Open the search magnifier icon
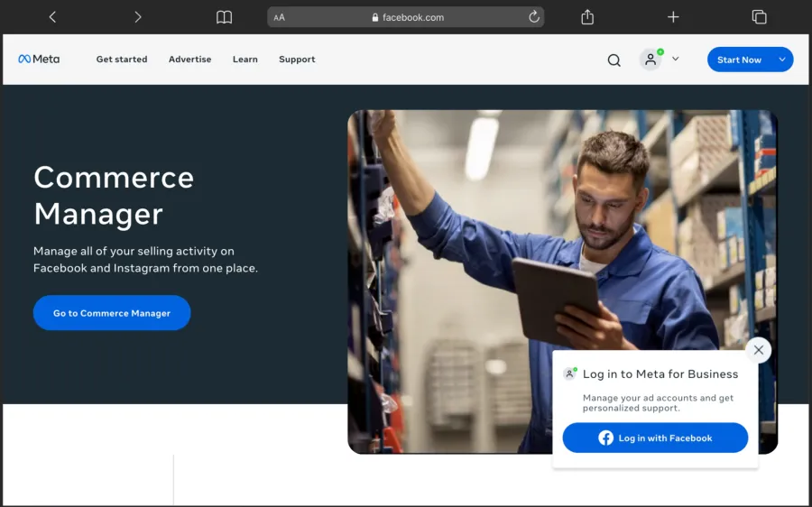Viewport: 812px width, 507px height. tap(614, 60)
